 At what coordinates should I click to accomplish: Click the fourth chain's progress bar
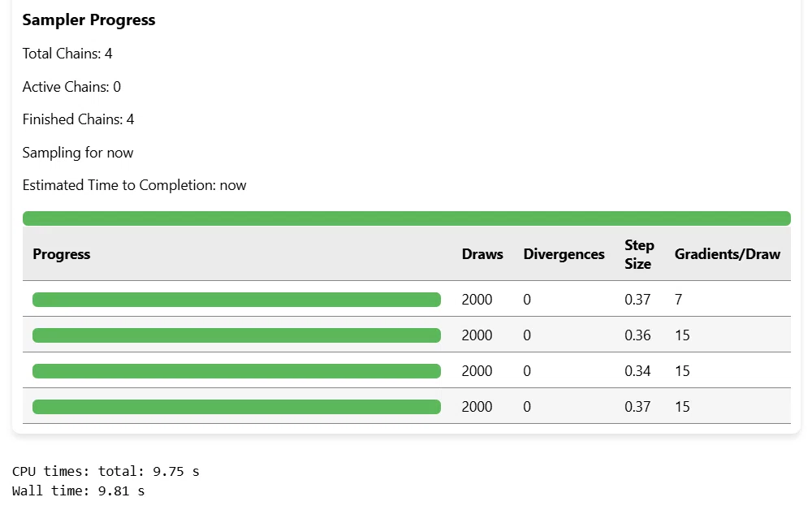[236, 406]
